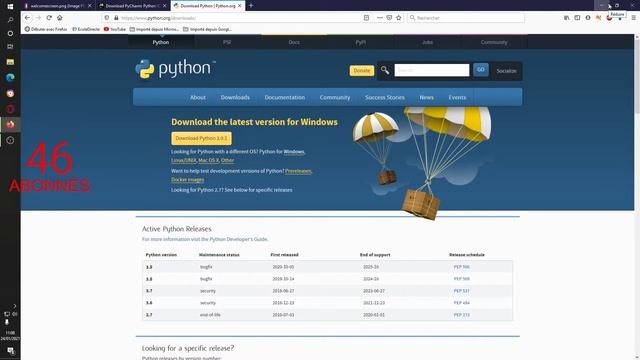Open the PEP 596 release schedule link
This screenshot has width=640, height=360.
coord(462,267)
